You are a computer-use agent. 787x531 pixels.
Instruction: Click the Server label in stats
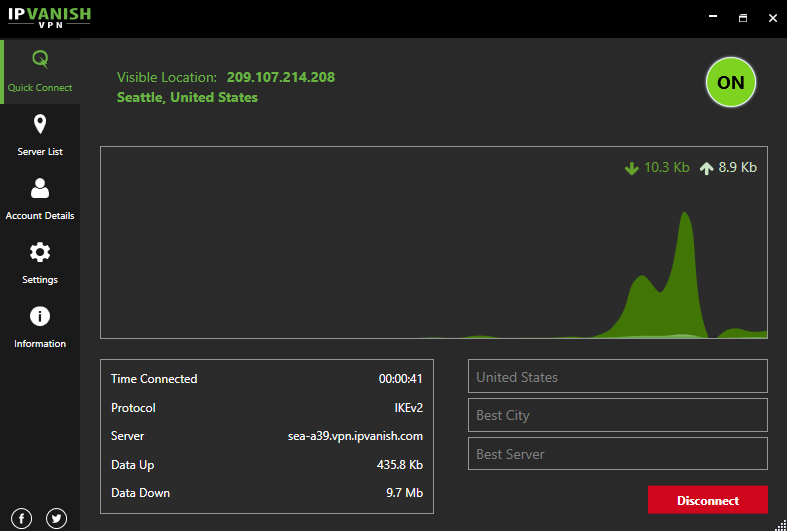coord(127,436)
